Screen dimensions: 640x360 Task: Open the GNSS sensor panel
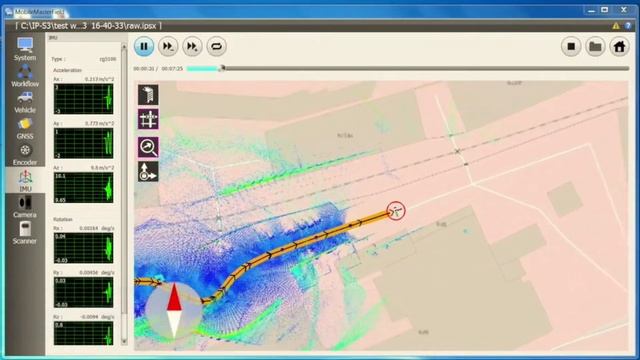pyautogui.click(x=25, y=128)
